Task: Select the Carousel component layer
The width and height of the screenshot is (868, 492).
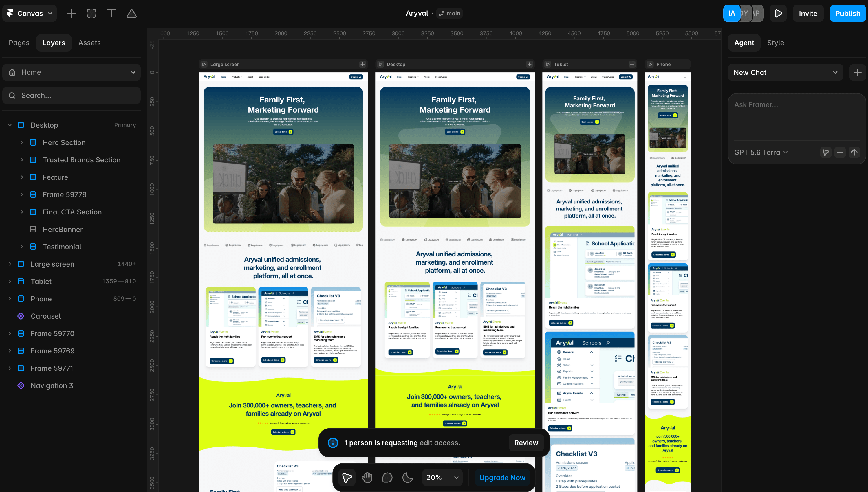Action: coord(72,316)
